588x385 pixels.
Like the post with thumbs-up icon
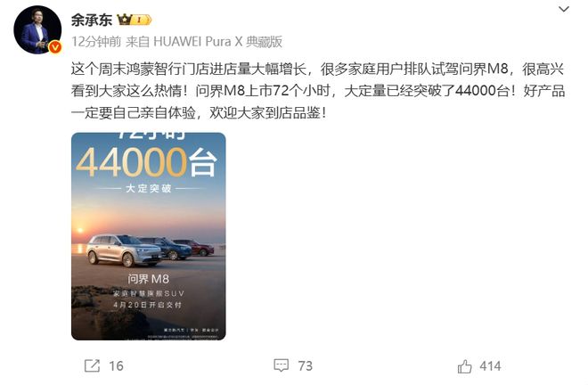(x=464, y=366)
